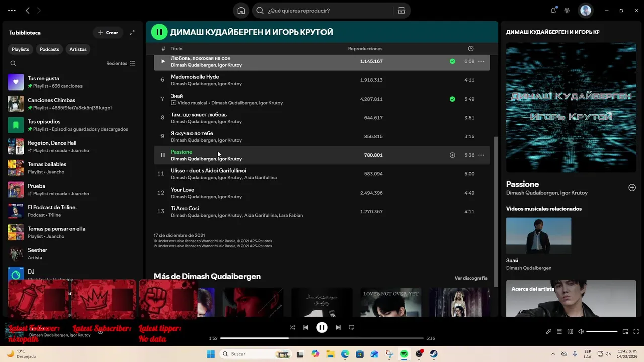Click Your Love track row
Viewport: 644px width, 362px height.
coord(322,193)
